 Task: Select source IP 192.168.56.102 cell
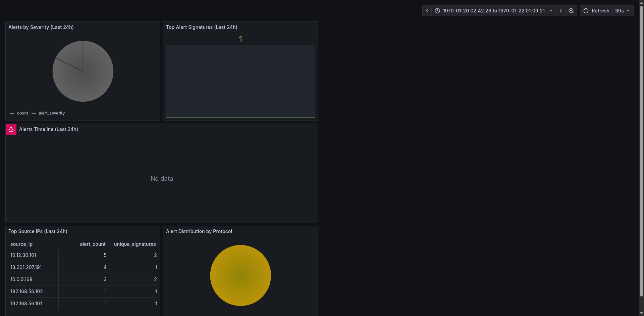coord(34,291)
